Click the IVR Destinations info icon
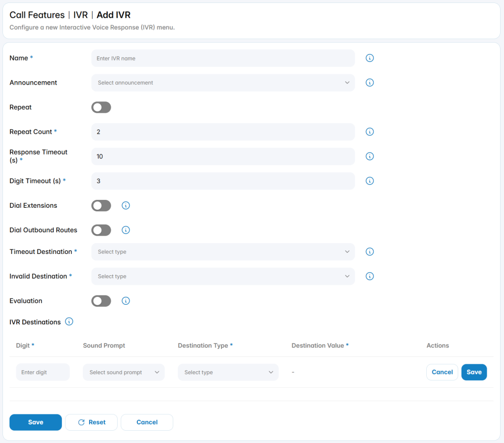 coord(69,321)
